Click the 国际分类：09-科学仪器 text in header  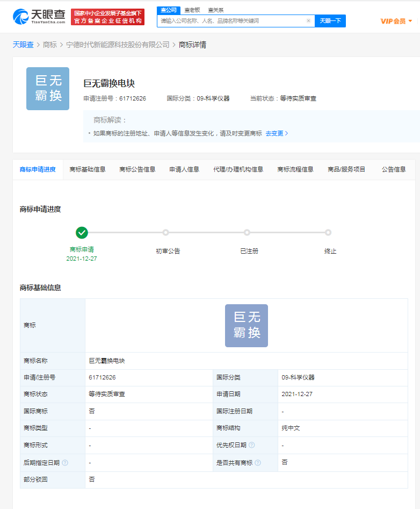tap(198, 98)
